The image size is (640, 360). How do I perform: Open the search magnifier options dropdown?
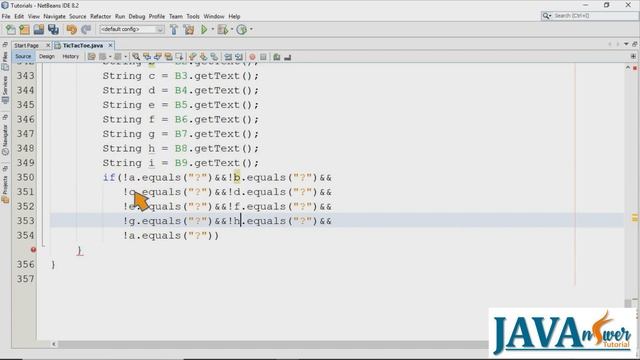click(547, 16)
